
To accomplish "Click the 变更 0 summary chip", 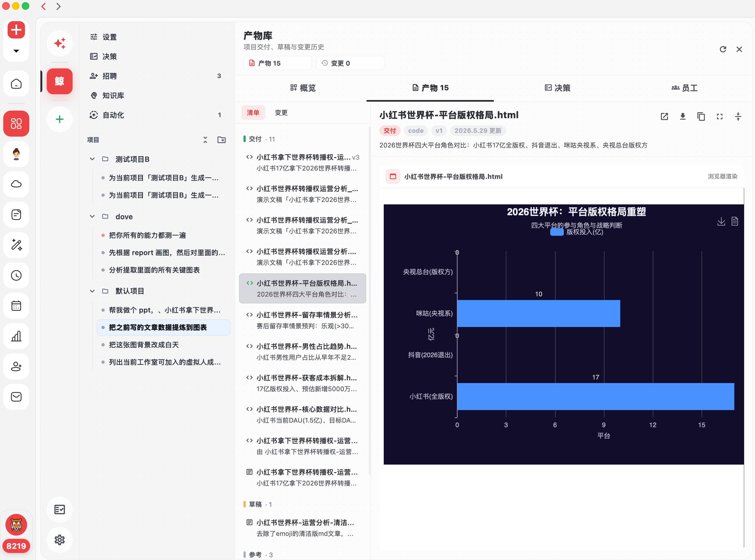I will coord(350,63).
